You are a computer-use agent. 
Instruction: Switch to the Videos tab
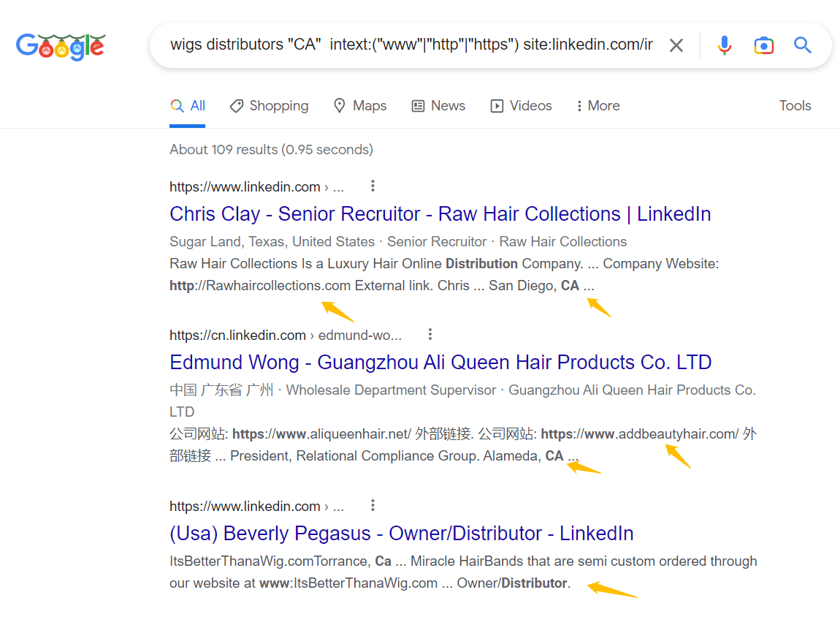click(521, 105)
